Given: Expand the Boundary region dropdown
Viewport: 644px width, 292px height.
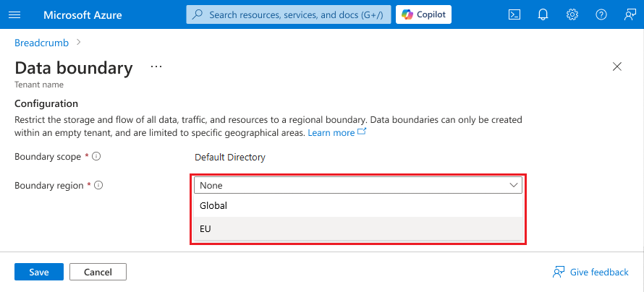Looking at the screenshot, I should pos(358,185).
